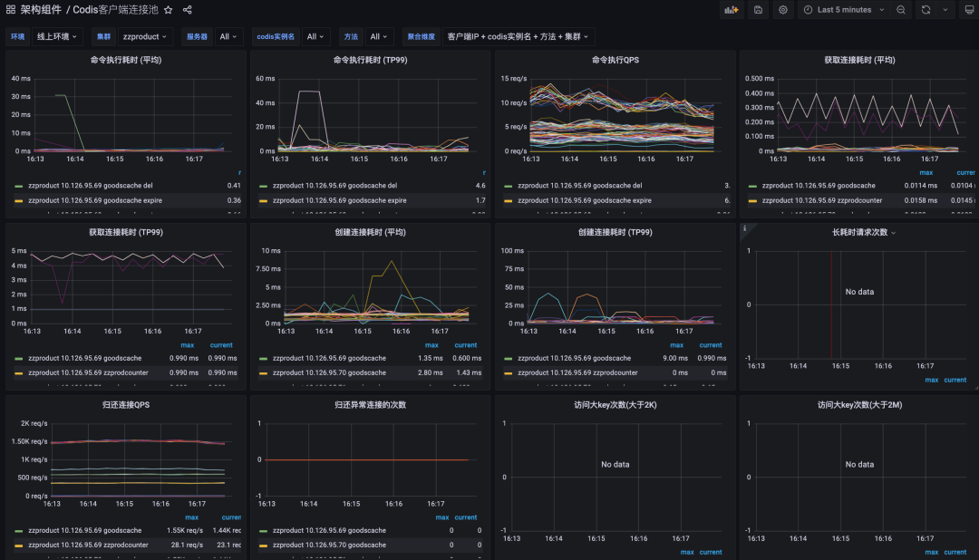Open the 归还异常连接的次数 panel title
Viewport: 979px width, 560px height.
tap(370, 404)
